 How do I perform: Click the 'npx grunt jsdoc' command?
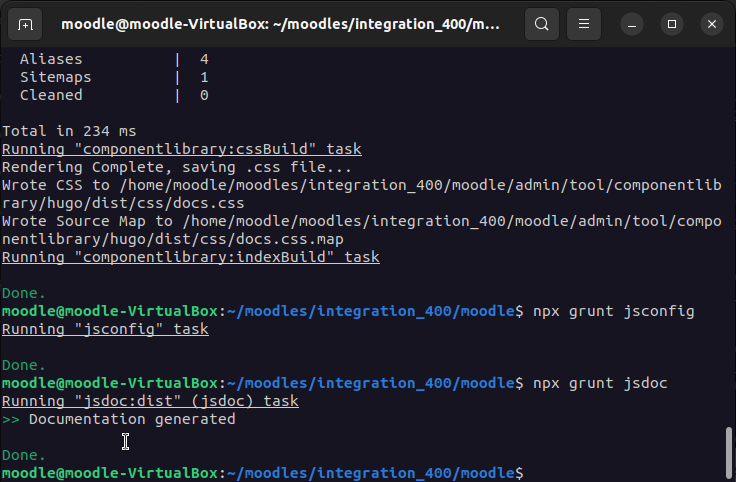pos(600,383)
